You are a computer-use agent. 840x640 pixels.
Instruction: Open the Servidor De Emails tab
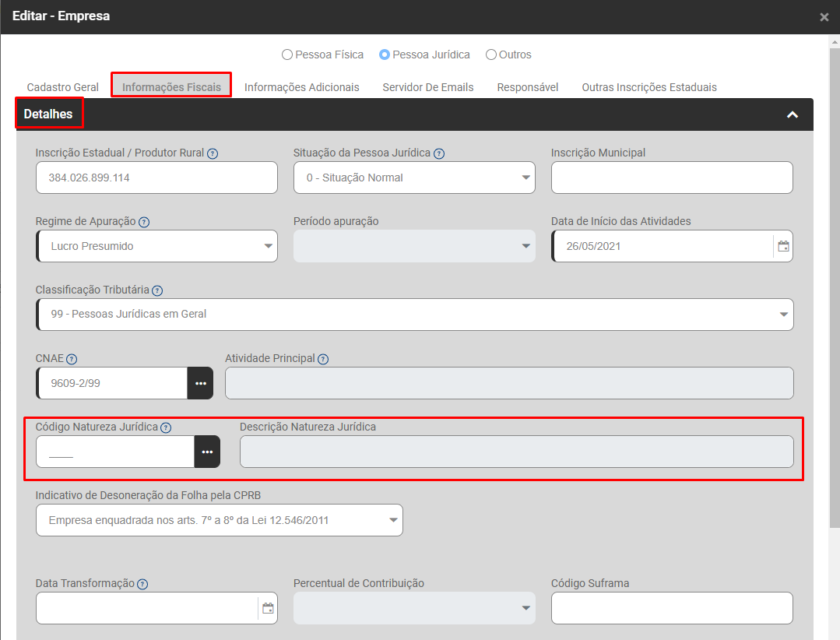[x=427, y=87]
